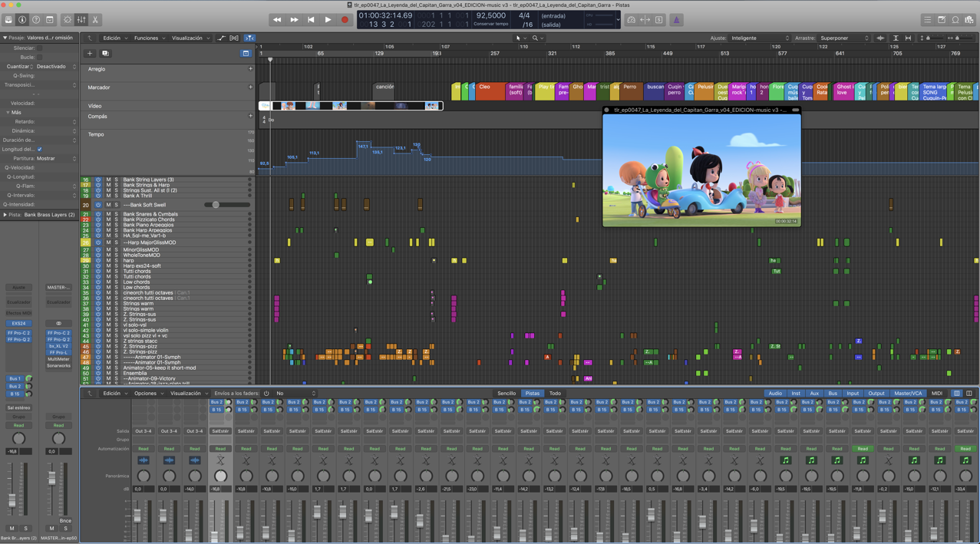Toggle the Master/VCA filter button
The image size is (980, 544).
pyautogui.click(x=908, y=394)
